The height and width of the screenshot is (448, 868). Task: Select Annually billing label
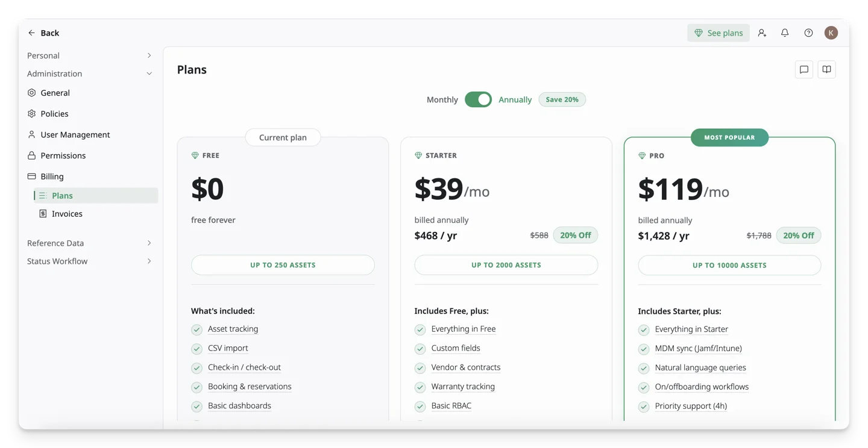(x=515, y=100)
